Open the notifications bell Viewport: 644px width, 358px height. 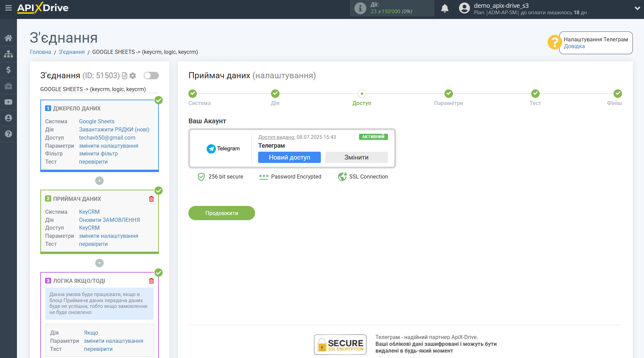click(x=445, y=8)
